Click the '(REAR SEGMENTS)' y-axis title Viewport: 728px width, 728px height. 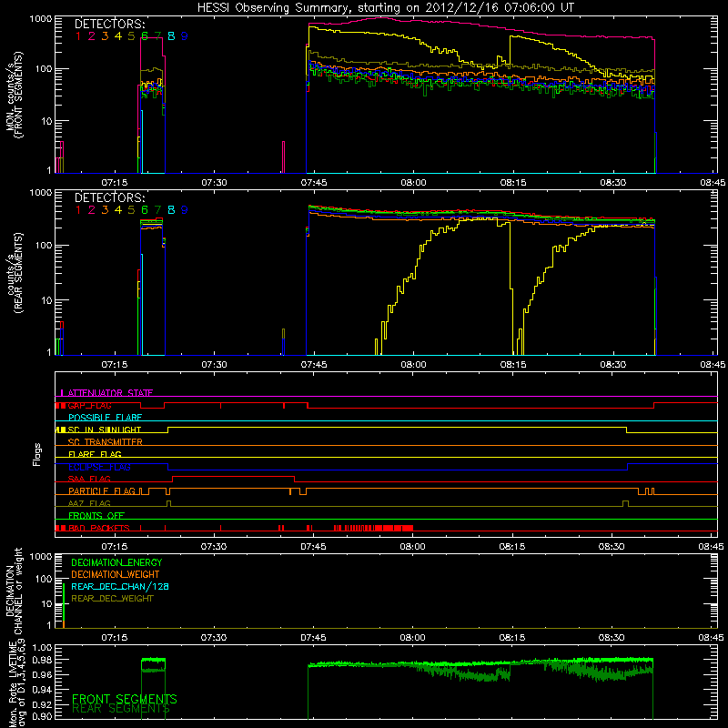pos(18,273)
